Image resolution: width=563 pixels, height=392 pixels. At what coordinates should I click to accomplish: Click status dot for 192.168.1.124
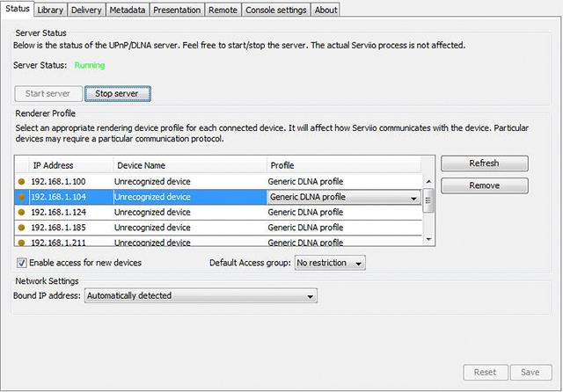pos(22,212)
